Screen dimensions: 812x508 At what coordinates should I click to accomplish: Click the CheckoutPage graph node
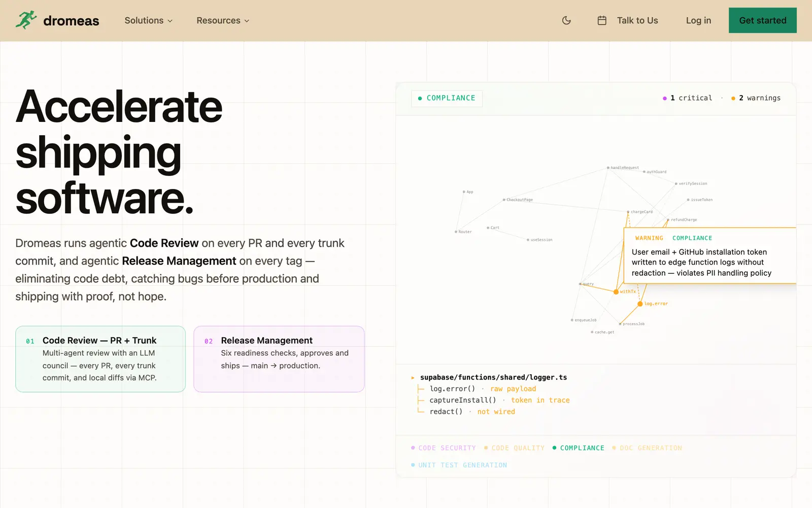click(x=504, y=200)
